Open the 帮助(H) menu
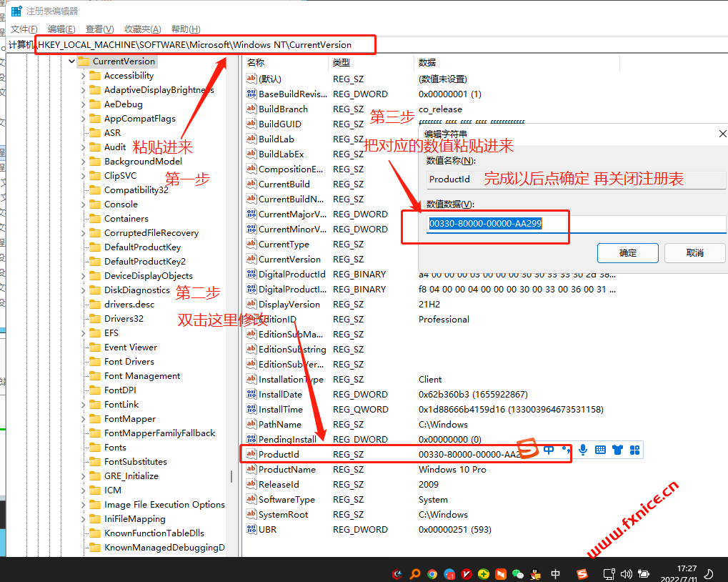 [x=186, y=29]
